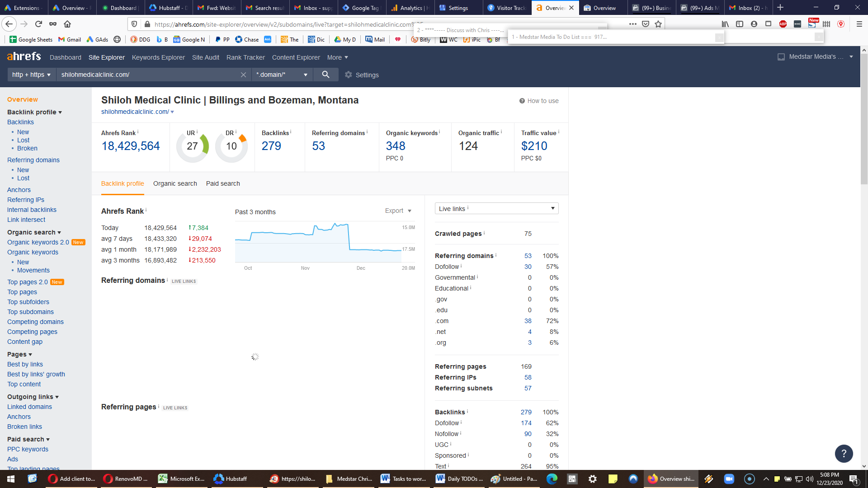The image size is (868, 488).
Task: Open the help question mark bubble
Action: pos(844,453)
